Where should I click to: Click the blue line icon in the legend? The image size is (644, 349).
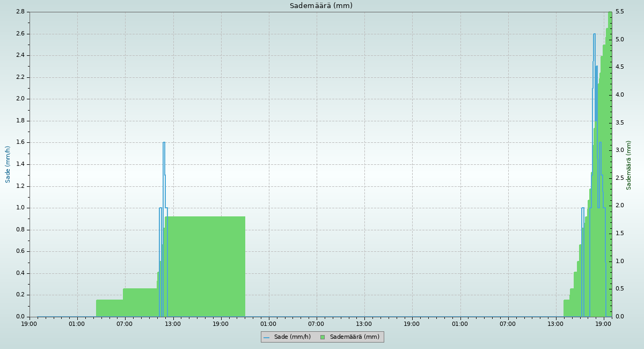[x=267, y=337]
